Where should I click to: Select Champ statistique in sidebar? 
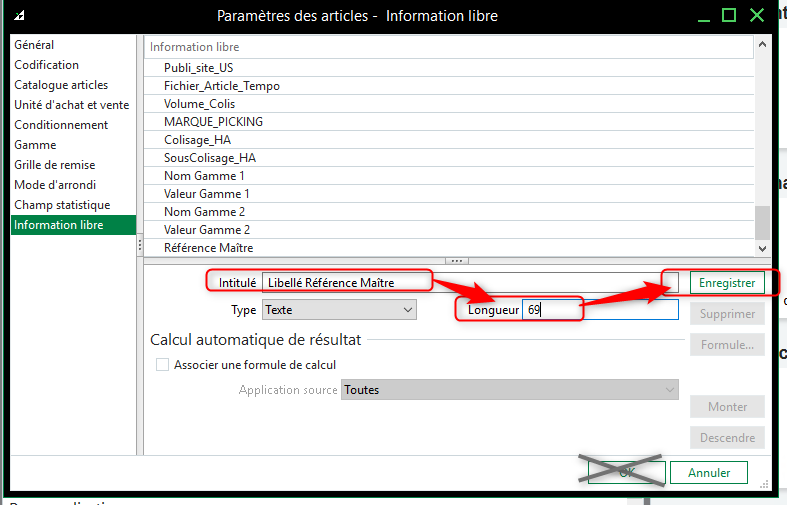point(73,205)
